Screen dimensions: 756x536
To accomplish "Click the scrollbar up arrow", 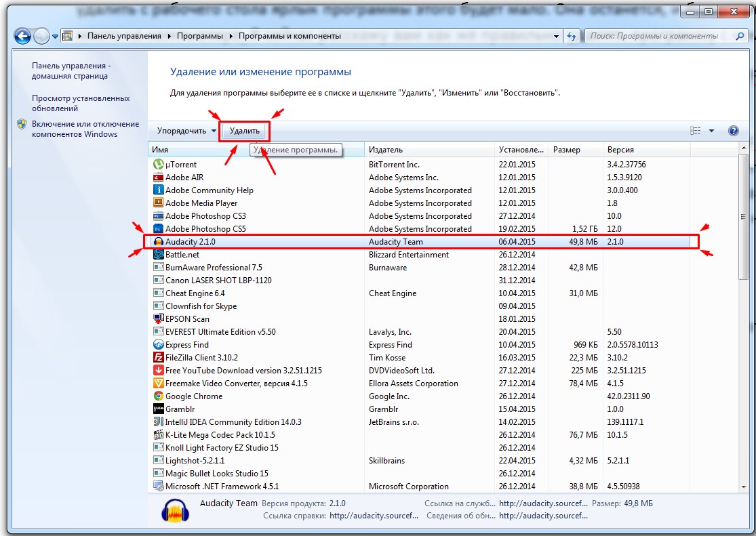I will tap(743, 149).
